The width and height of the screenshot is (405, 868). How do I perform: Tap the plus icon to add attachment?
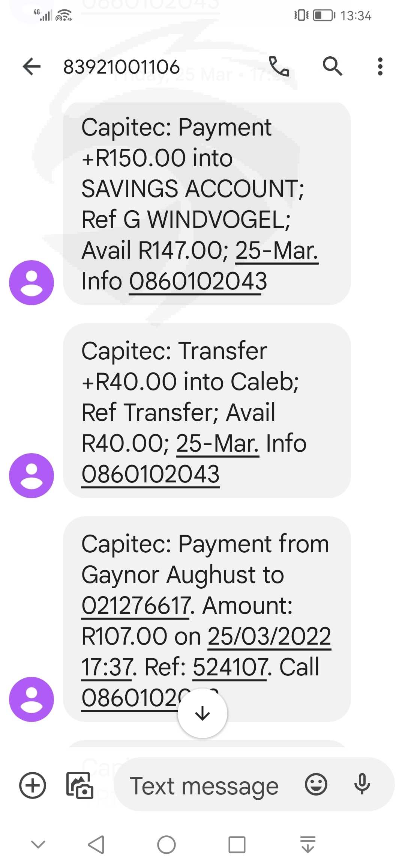coord(33,785)
